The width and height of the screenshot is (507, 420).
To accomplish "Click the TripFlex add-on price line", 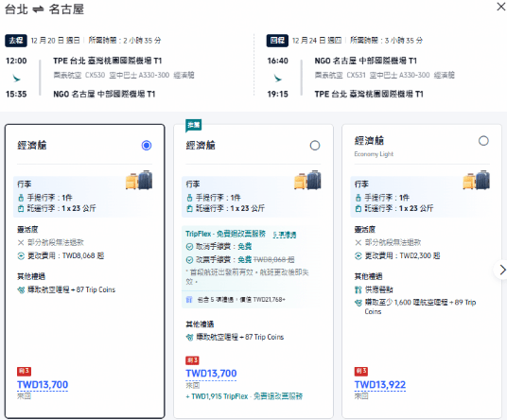I will tap(244, 396).
